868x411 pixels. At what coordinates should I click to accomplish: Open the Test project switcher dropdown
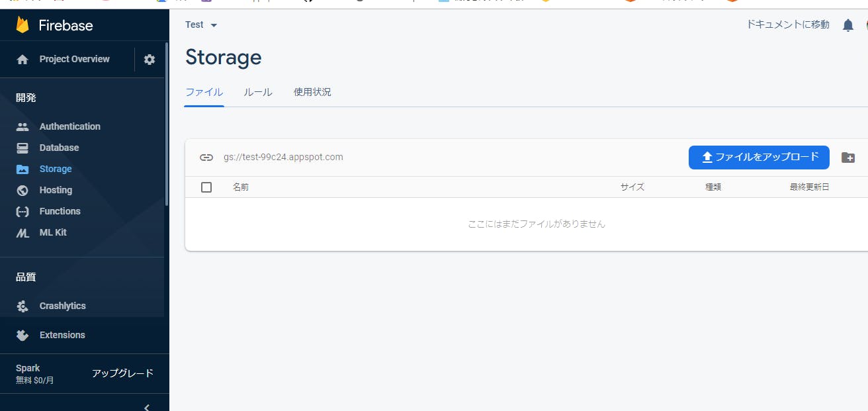pyautogui.click(x=200, y=24)
